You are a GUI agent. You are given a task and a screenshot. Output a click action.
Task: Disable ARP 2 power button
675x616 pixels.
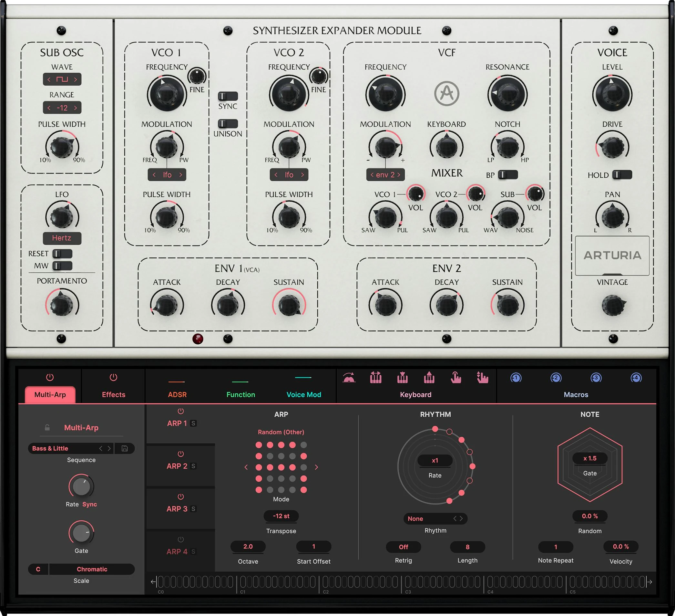pyautogui.click(x=180, y=454)
